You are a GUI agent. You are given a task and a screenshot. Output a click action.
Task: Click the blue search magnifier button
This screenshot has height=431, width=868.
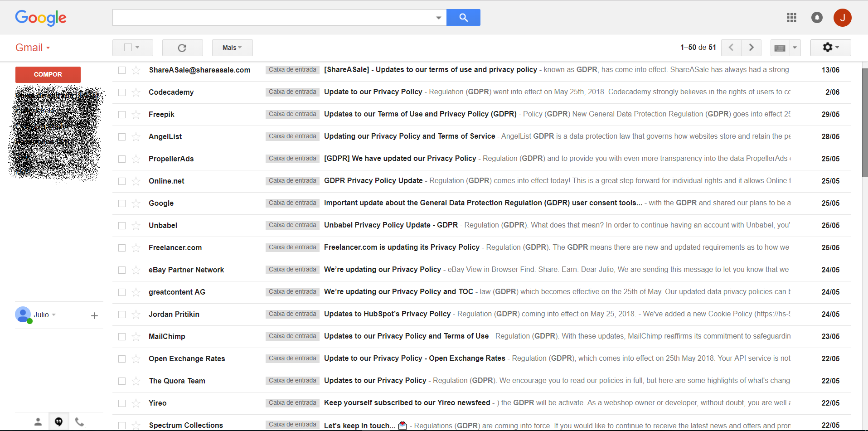(x=463, y=18)
